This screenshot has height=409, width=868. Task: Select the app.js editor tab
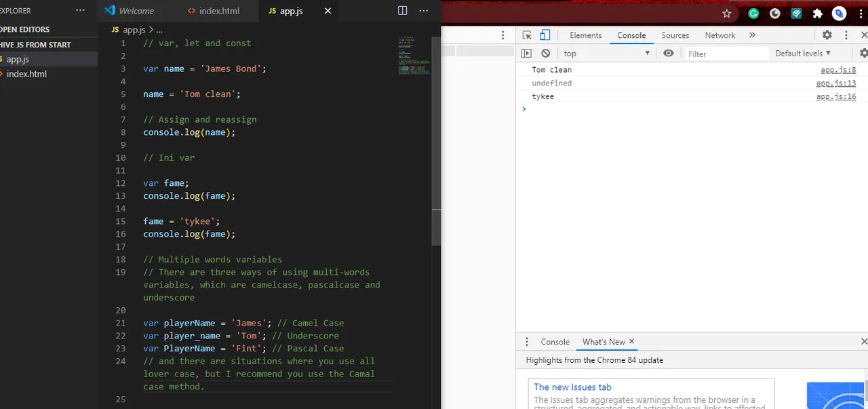pyautogui.click(x=291, y=11)
